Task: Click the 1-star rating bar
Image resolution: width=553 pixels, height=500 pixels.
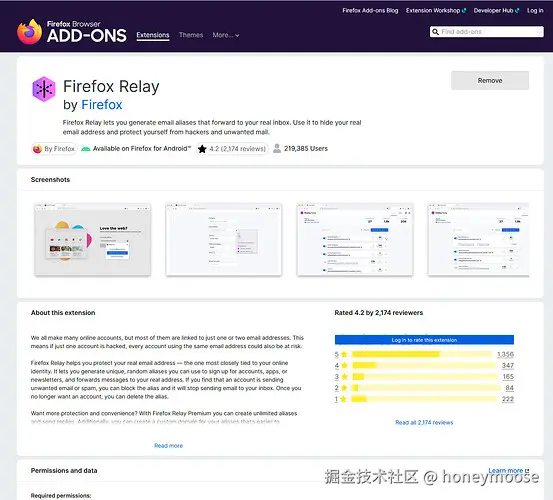Action: pos(424,399)
